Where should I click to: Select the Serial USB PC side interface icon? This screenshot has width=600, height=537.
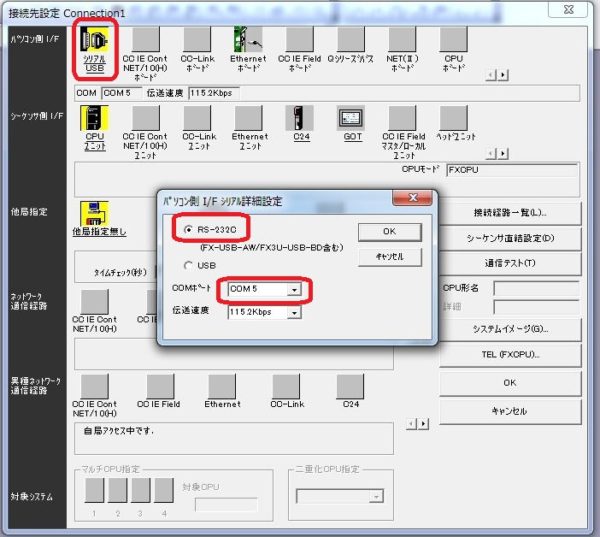click(x=94, y=40)
